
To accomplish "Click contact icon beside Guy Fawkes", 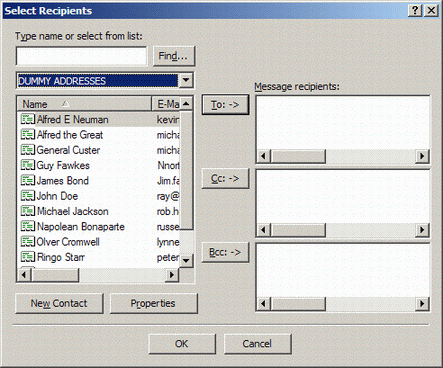I will (x=28, y=165).
